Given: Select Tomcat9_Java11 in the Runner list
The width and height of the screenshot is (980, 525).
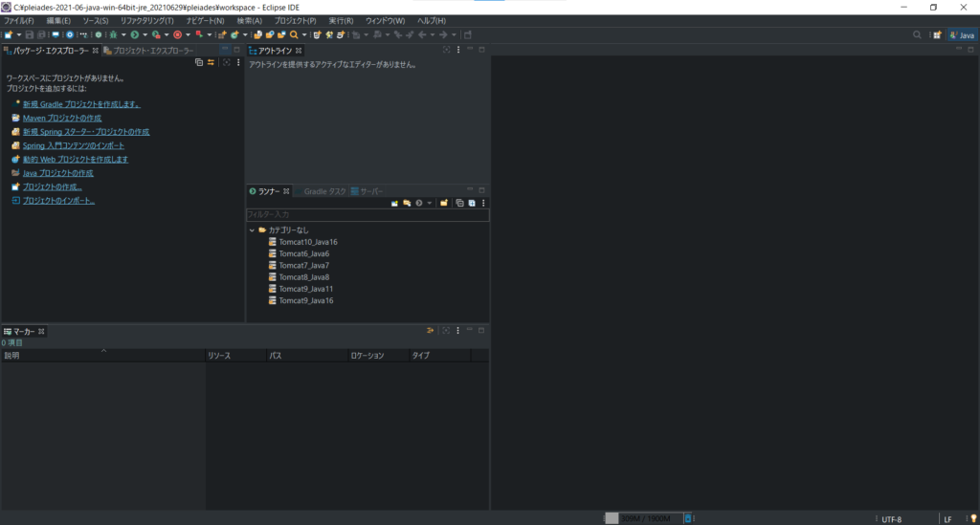Looking at the screenshot, I should tap(304, 289).
